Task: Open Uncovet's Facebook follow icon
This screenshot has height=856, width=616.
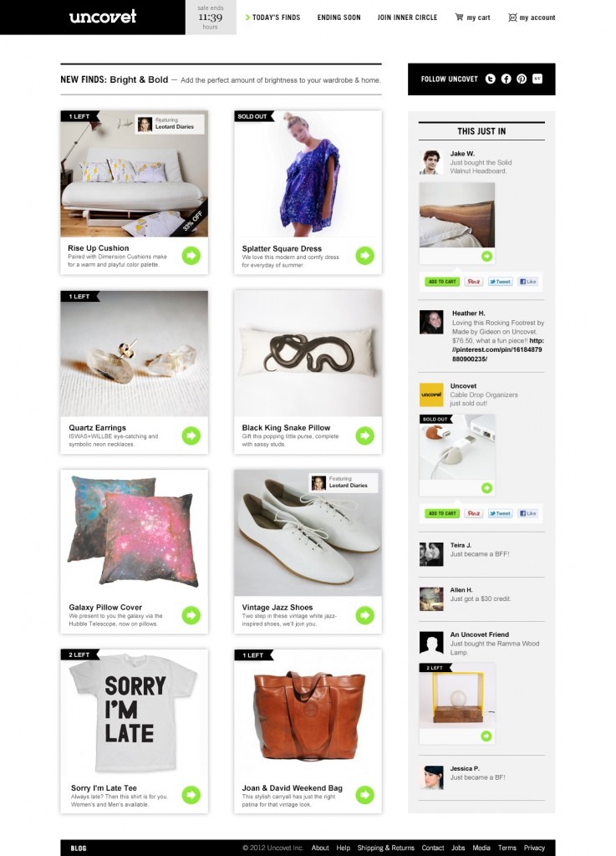Action: (506, 79)
